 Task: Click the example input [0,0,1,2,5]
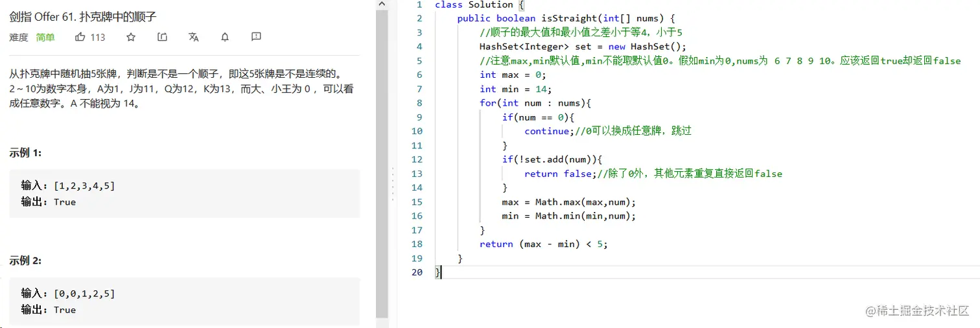84,294
